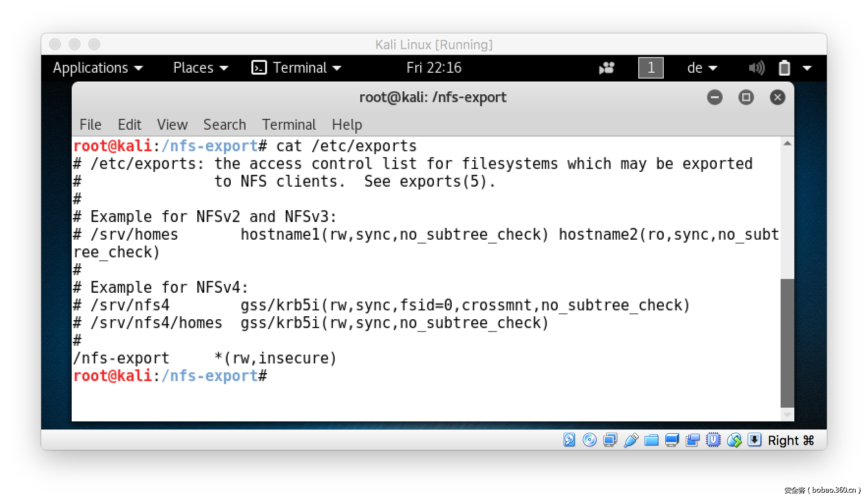Click the '/srv/homes hostname1' example line
Viewport: 868px width, 499px height.
[x=426, y=235]
